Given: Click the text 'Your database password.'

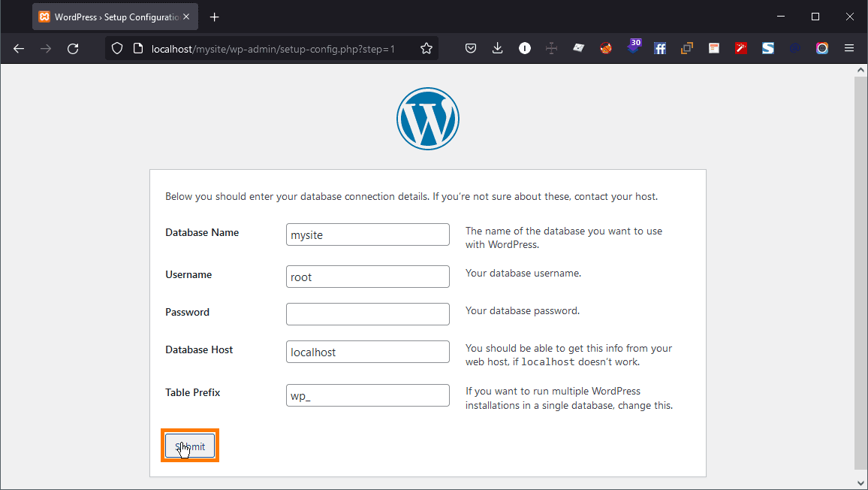Looking at the screenshot, I should [523, 311].
